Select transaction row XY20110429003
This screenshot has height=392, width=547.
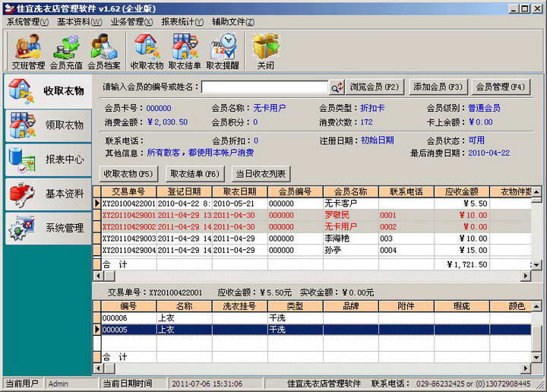312,239
